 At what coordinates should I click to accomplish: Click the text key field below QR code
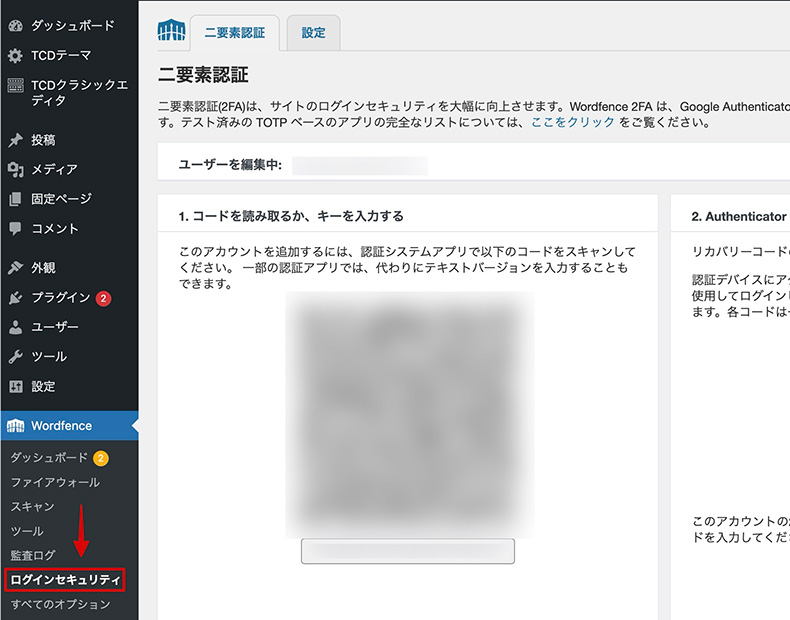coord(408,551)
